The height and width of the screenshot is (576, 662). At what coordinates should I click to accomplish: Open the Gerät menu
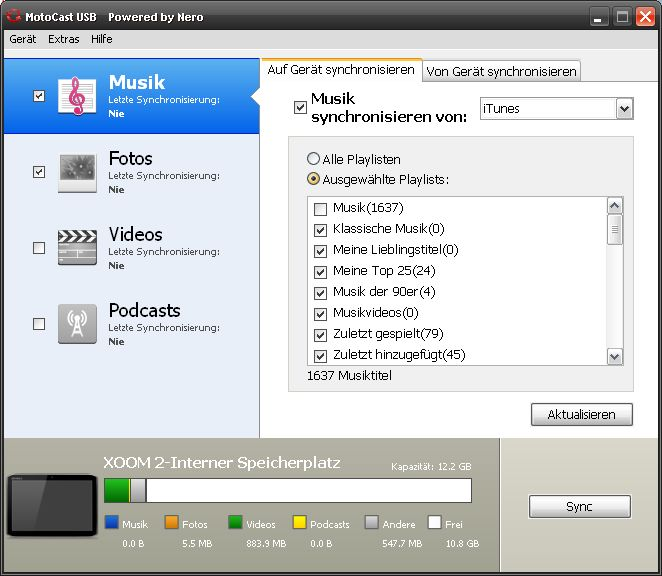pyautogui.click(x=23, y=39)
